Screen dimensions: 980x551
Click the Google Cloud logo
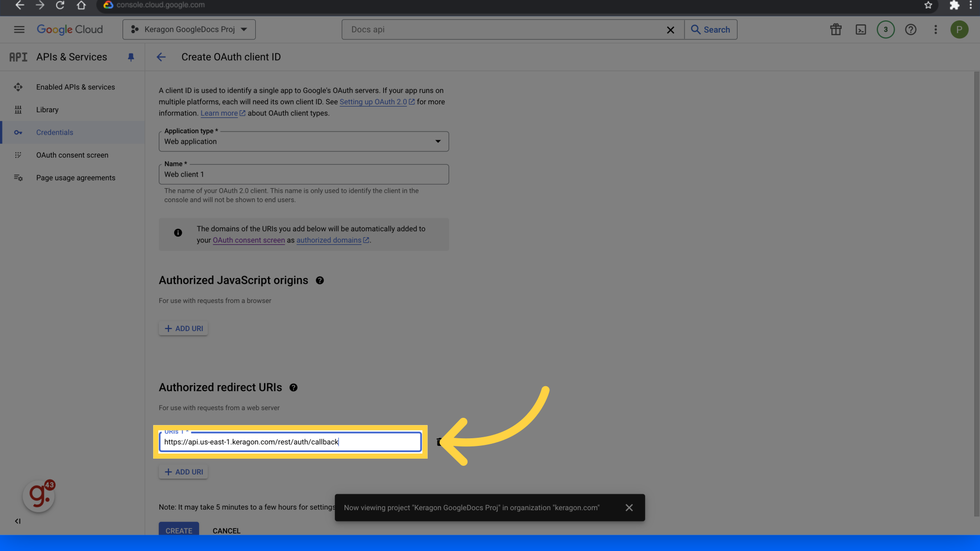(x=69, y=30)
